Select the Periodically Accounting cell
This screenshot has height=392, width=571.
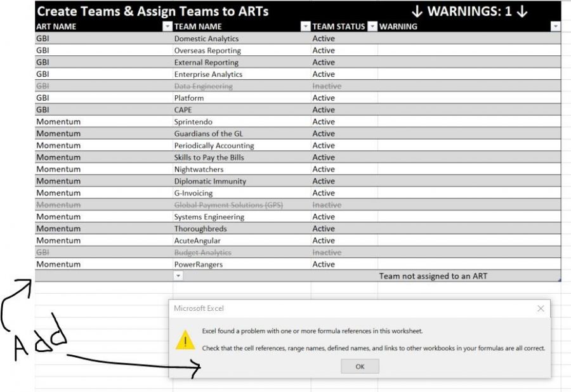click(242, 145)
